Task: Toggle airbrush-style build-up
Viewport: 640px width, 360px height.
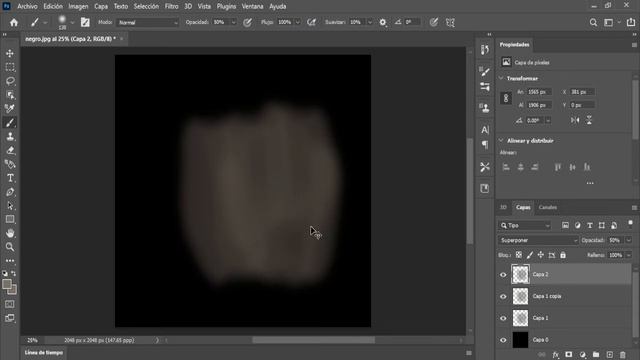Action: point(311,22)
